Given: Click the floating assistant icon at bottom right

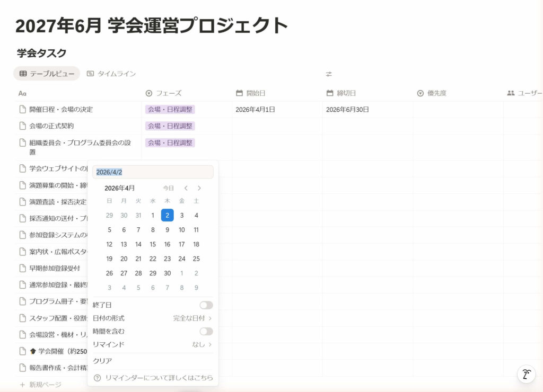Looking at the screenshot, I should click(526, 374).
